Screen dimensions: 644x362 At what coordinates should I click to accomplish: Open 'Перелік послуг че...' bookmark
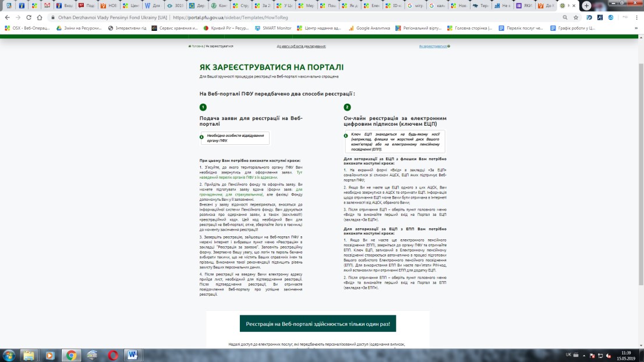click(x=521, y=29)
